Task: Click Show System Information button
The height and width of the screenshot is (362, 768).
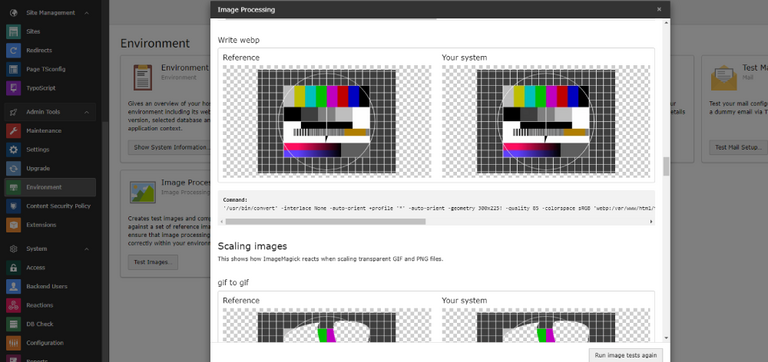Action: [169, 147]
